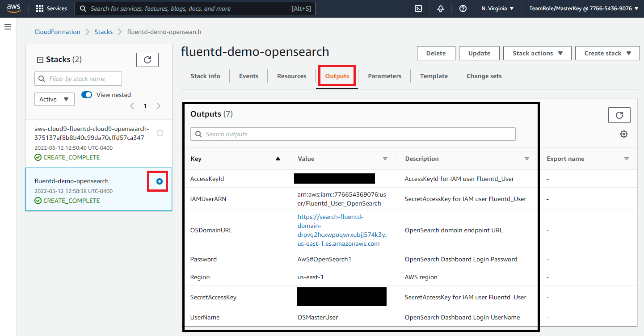This screenshot has height=336, width=644.
Task: Open Outputs table settings gear
Action: pos(624,134)
